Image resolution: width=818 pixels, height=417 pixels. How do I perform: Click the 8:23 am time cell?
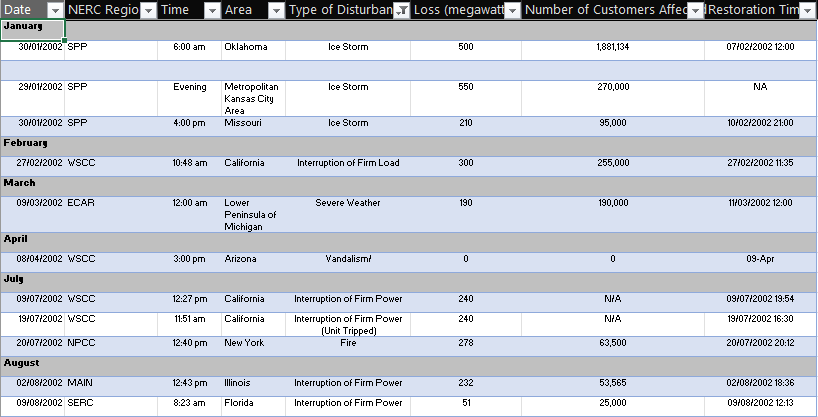click(x=190, y=407)
